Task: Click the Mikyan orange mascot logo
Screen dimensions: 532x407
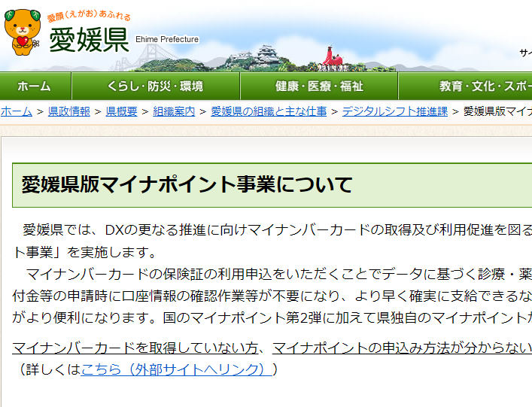Action: (22, 32)
